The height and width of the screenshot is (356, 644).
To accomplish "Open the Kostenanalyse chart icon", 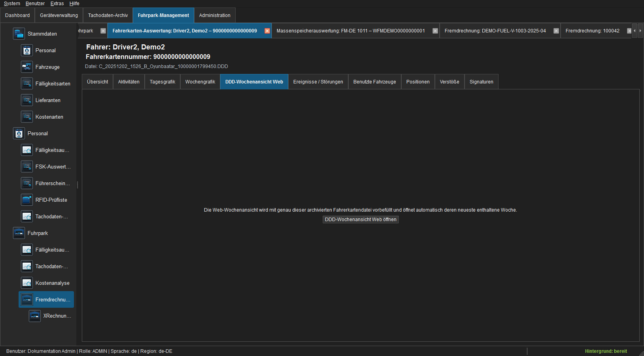I will (27, 283).
